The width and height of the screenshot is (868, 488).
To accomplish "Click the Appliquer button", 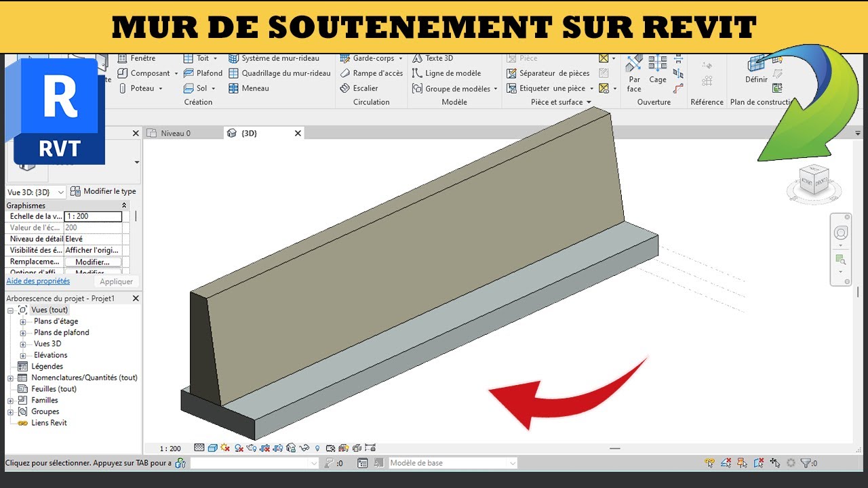I will click(117, 281).
